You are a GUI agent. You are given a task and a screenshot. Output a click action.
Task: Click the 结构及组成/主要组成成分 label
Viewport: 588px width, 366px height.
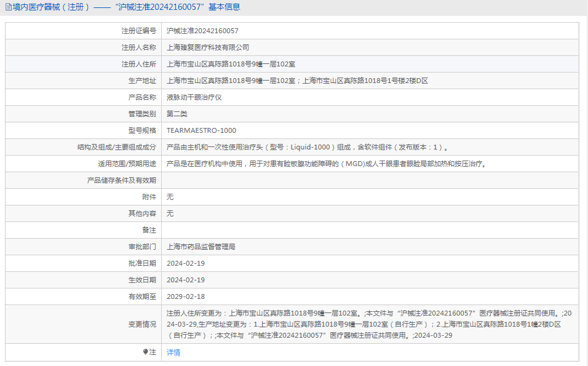117,147
